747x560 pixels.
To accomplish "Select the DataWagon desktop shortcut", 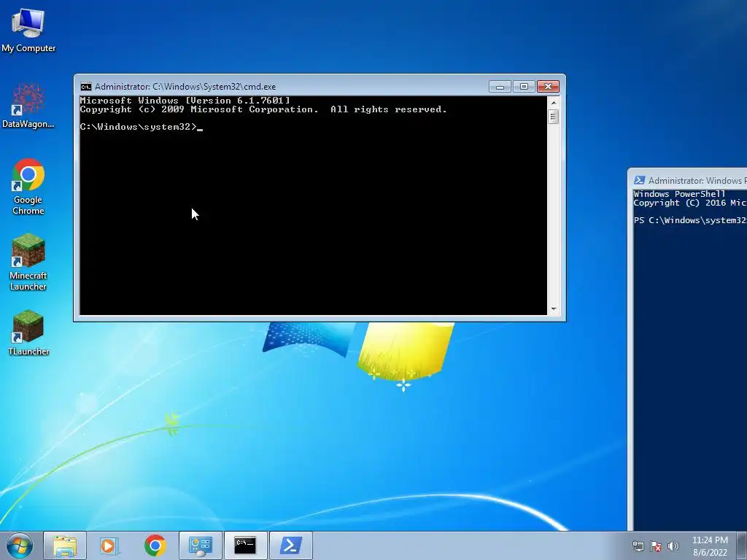I will tap(28, 105).
